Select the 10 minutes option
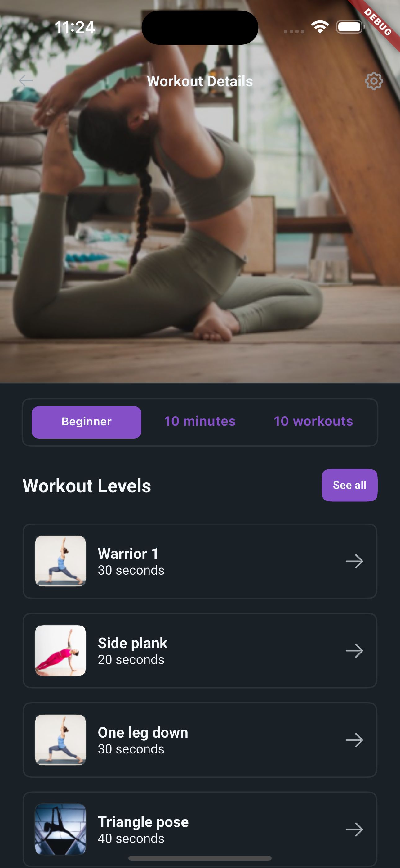 [x=200, y=421]
